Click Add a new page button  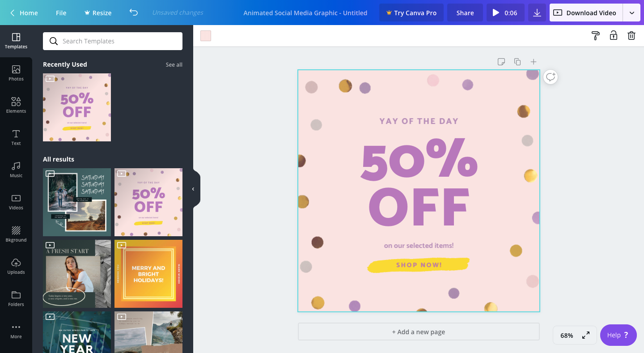coord(419,332)
